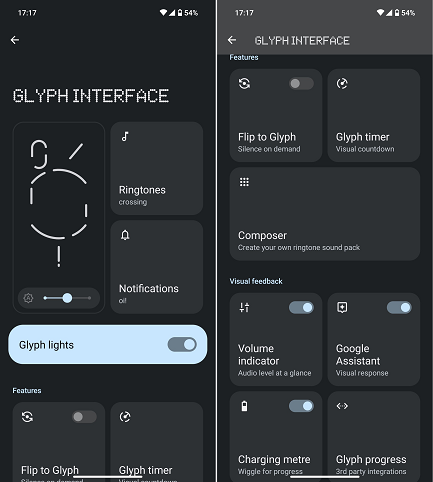Tap the music note icon on Ringtones card
Viewport: 433px width, 482px height.
click(125, 136)
